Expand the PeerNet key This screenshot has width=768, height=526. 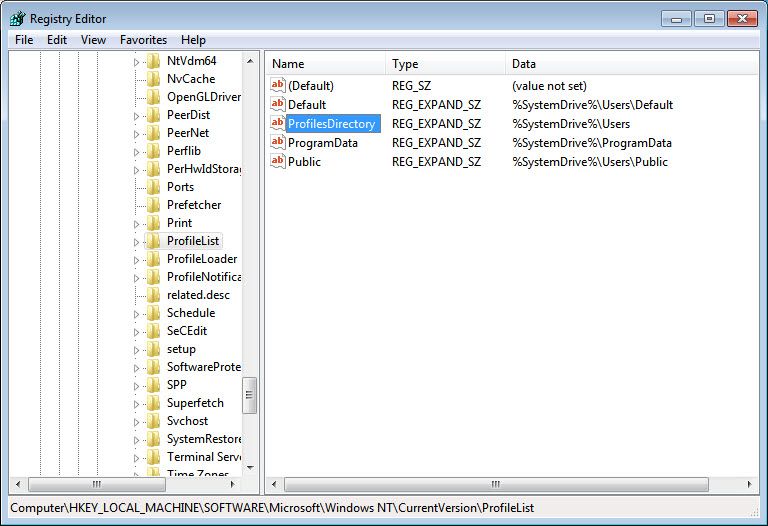[136, 134]
